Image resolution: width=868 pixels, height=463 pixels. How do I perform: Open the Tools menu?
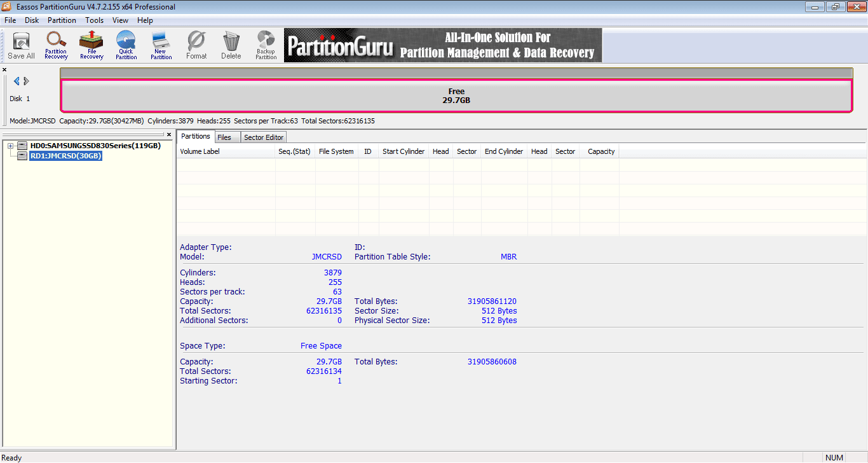94,20
